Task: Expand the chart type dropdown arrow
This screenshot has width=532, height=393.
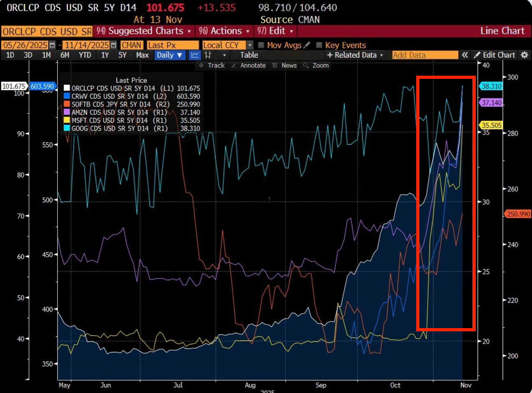Action: click(225, 55)
